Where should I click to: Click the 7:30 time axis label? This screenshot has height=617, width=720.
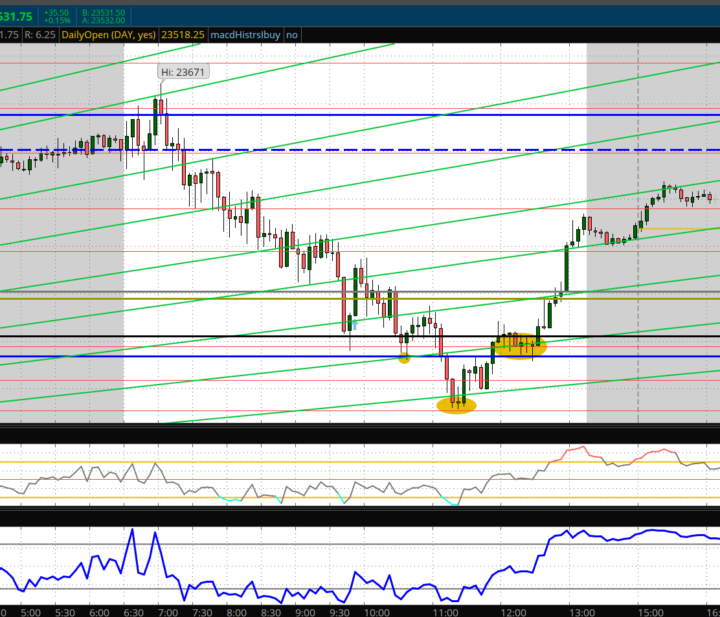coord(202,612)
